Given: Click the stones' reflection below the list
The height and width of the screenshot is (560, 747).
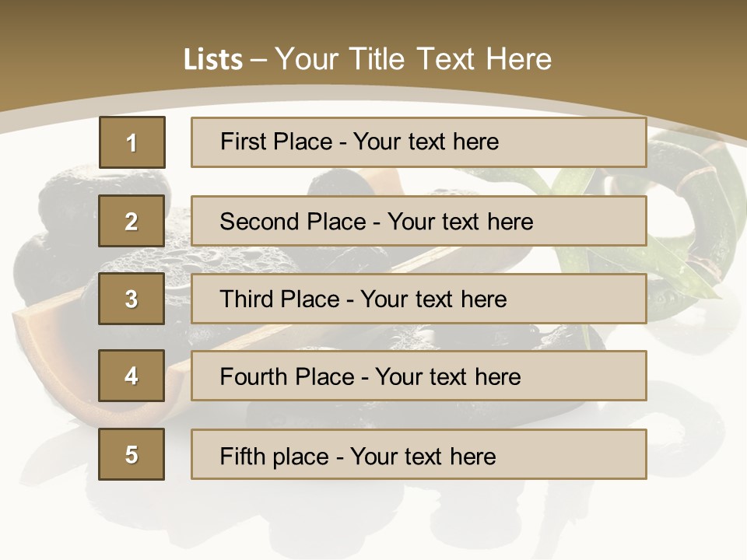Looking at the screenshot, I should (x=372, y=514).
